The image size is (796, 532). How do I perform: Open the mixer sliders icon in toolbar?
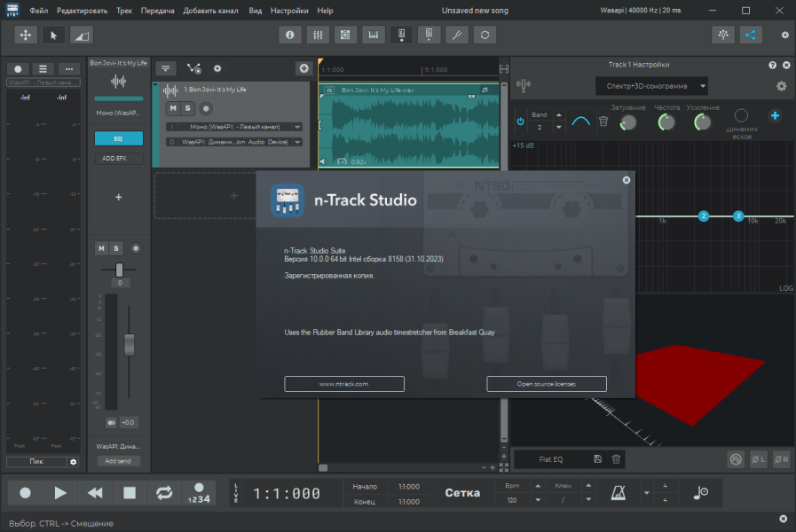pos(318,35)
